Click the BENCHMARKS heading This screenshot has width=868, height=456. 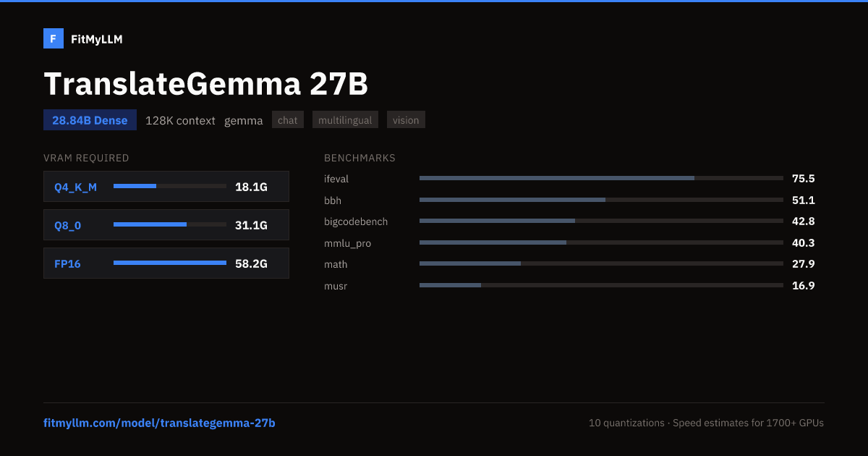(x=359, y=158)
